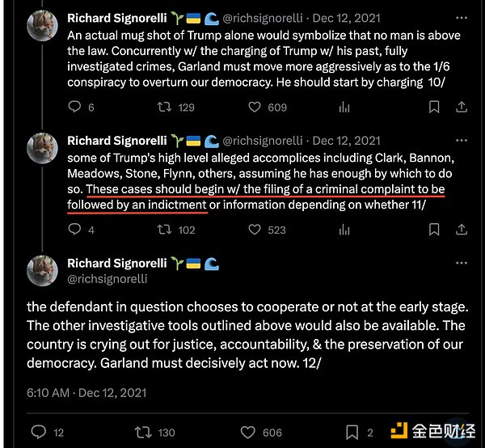Click the @richsignorelli handle in the first tweet

click(x=262, y=17)
